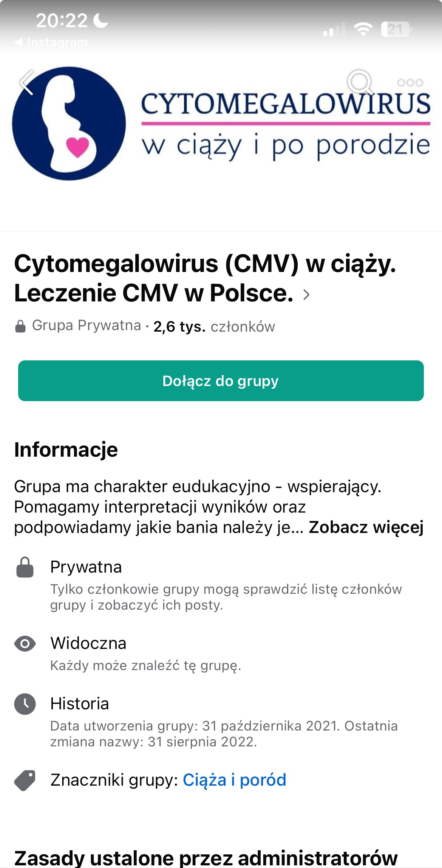Tap the padlock icon next to Prywatna
The height and width of the screenshot is (868, 442).
tap(25, 567)
